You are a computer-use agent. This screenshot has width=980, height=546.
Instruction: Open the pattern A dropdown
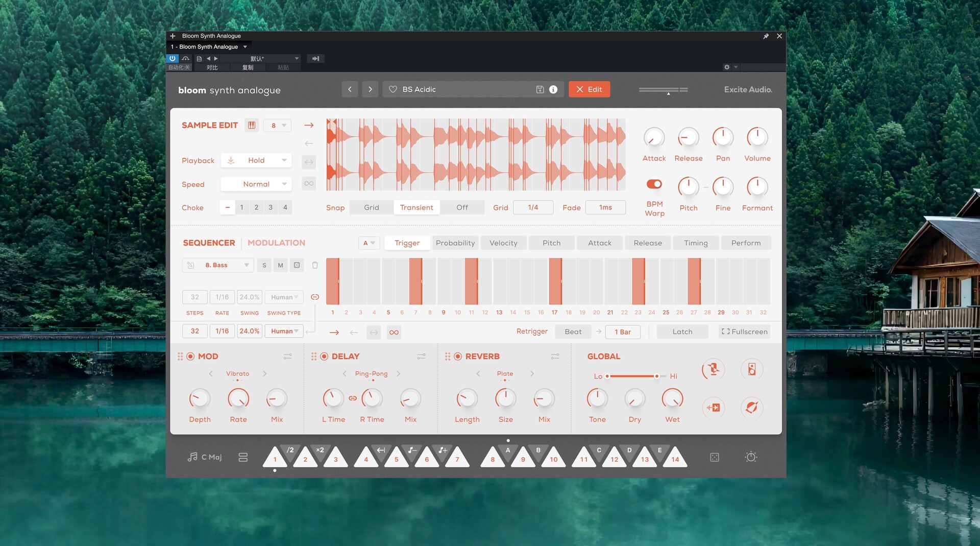(369, 243)
